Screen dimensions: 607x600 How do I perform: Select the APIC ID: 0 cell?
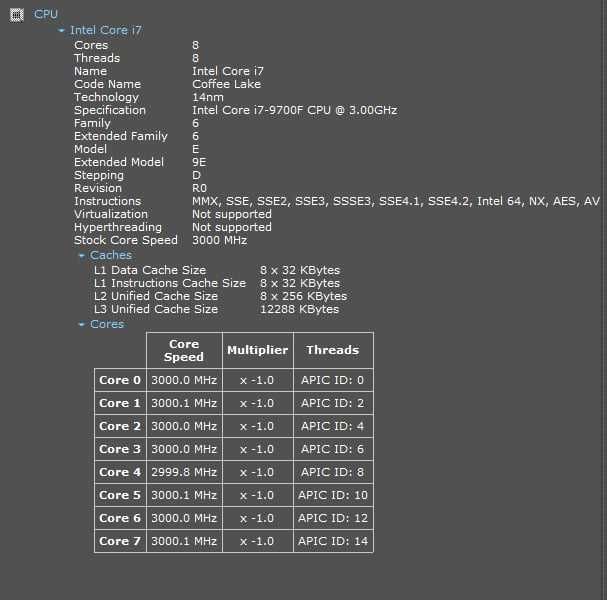point(333,380)
